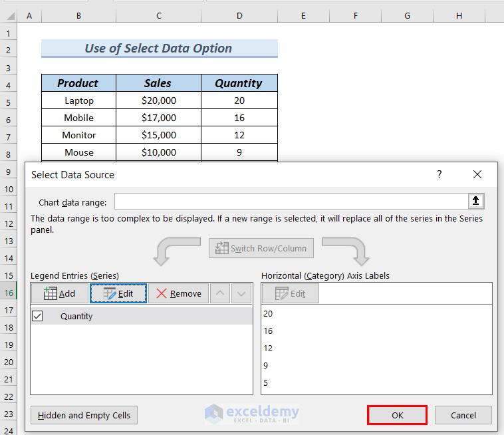Uncheck the Quantity series checkbox
The width and height of the screenshot is (504, 435).
pos(37,316)
